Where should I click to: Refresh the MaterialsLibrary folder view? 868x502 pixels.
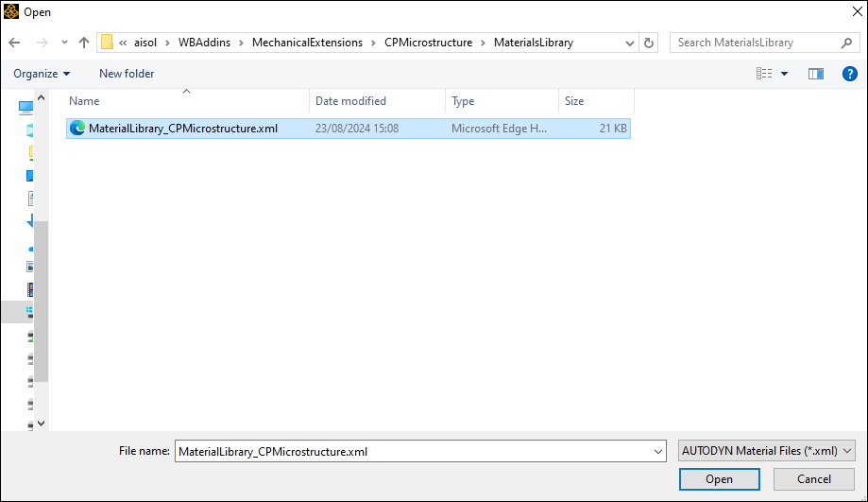(x=649, y=43)
